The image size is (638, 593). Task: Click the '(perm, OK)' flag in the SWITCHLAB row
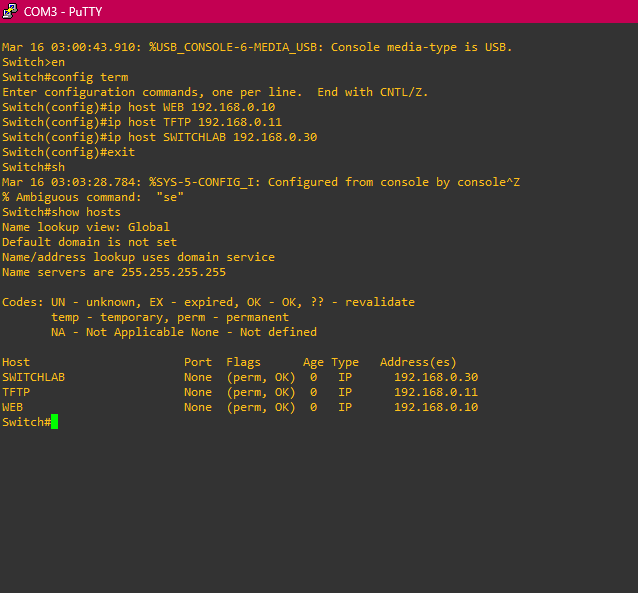tap(261, 377)
